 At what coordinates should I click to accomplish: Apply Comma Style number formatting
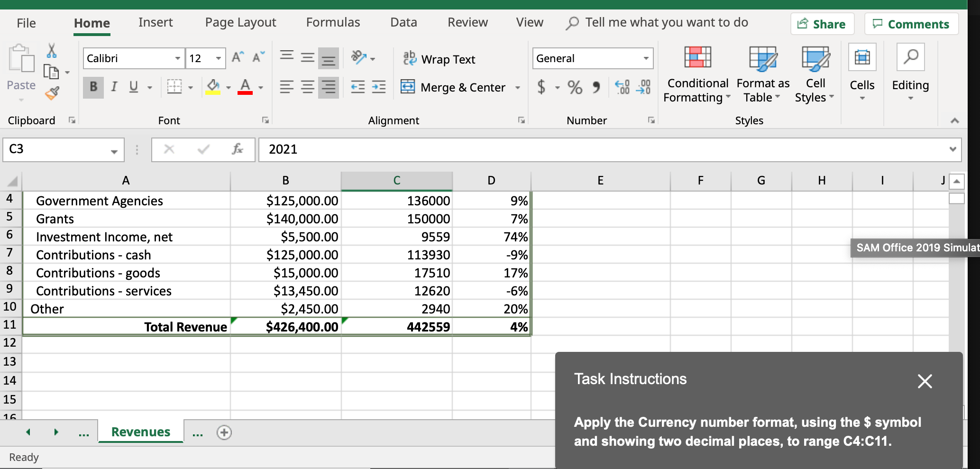[596, 87]
